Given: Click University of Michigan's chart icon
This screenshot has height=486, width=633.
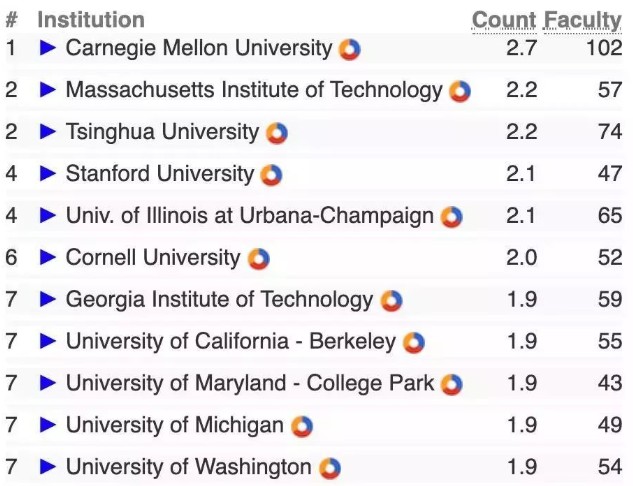Looking at the screenshot, I should (302, 427).
